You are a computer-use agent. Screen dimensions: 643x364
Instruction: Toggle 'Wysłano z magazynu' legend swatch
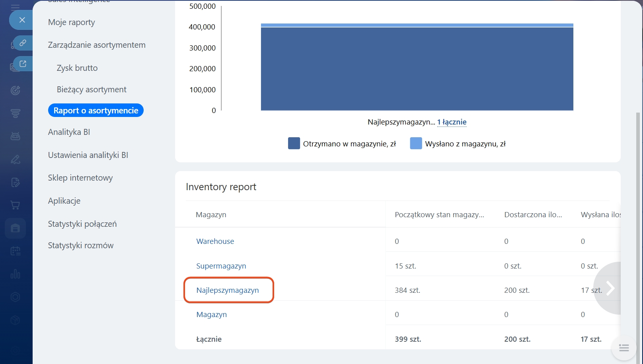[416, 144]
